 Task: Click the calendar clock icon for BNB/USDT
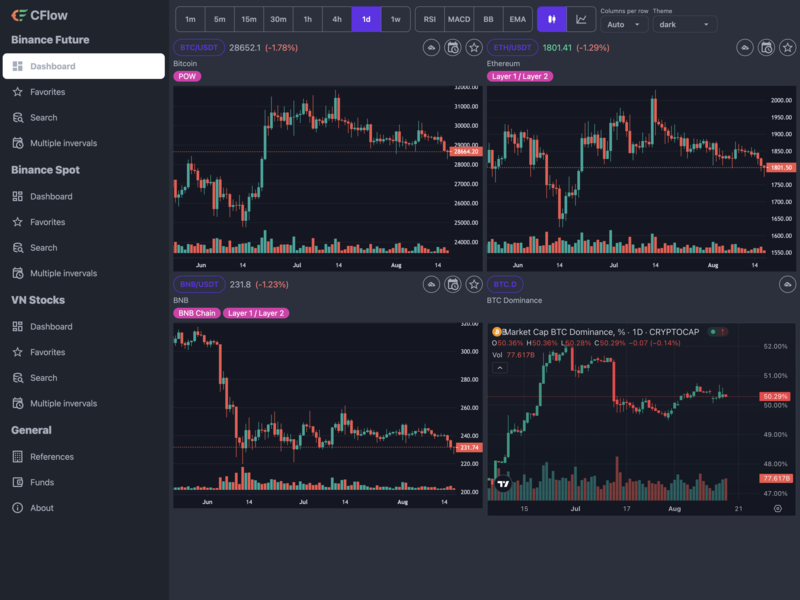tap(452, 285)
